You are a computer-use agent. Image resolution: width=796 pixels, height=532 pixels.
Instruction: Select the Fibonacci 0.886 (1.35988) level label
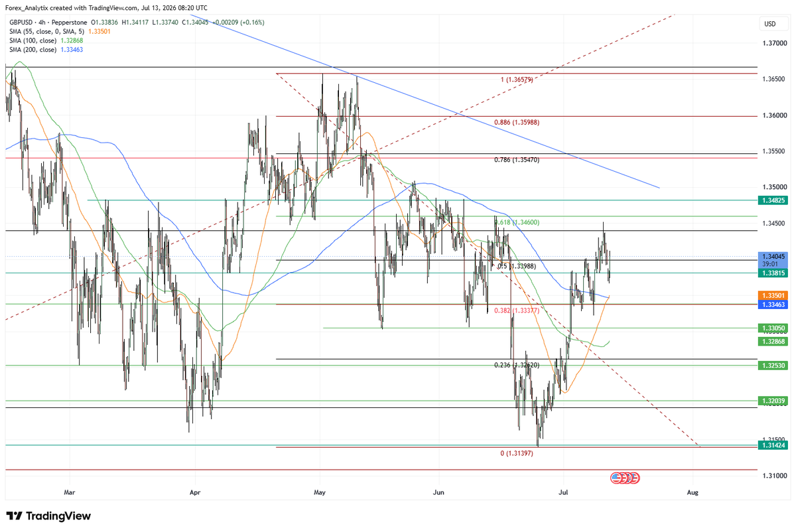pyautogui.click(x=516, y=123)
